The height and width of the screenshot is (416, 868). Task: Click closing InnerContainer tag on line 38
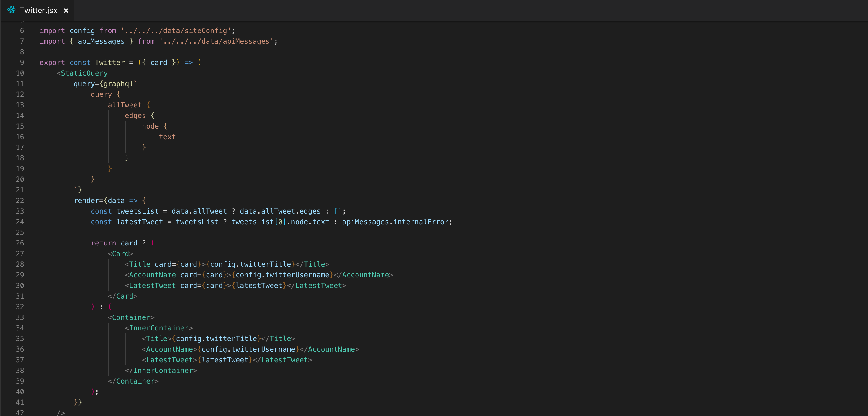point(161,371)
